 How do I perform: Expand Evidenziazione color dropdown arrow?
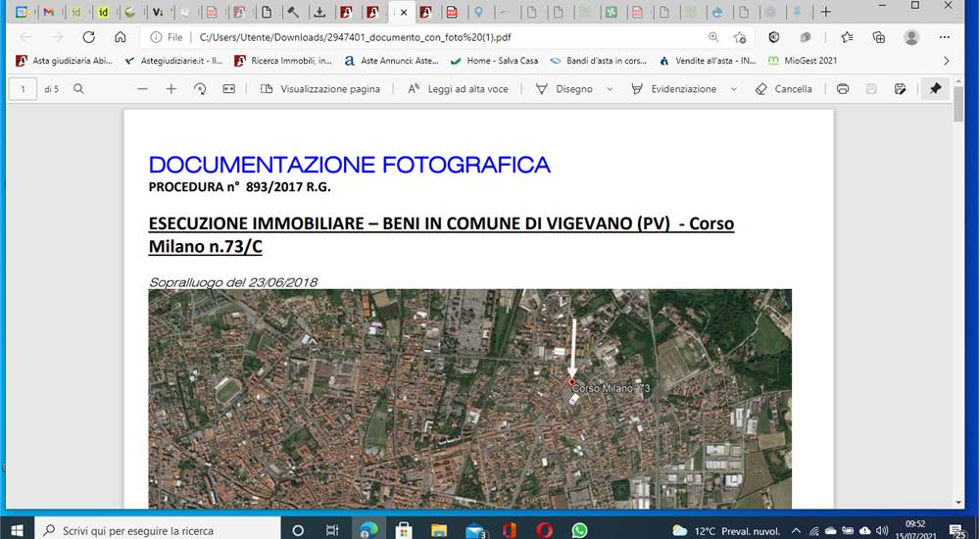pyautogui.click(x=734, y=89)
